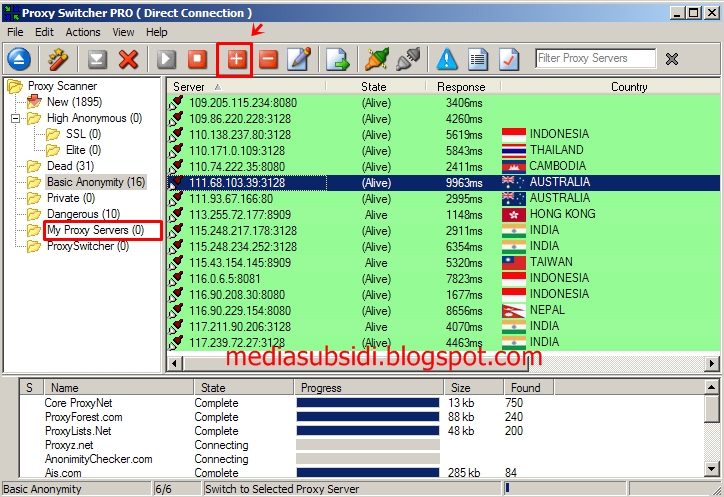The width and height of the screenshot is (724, 497).
Task: Clear filter with the X icon
Action: [x=672, y=59]
